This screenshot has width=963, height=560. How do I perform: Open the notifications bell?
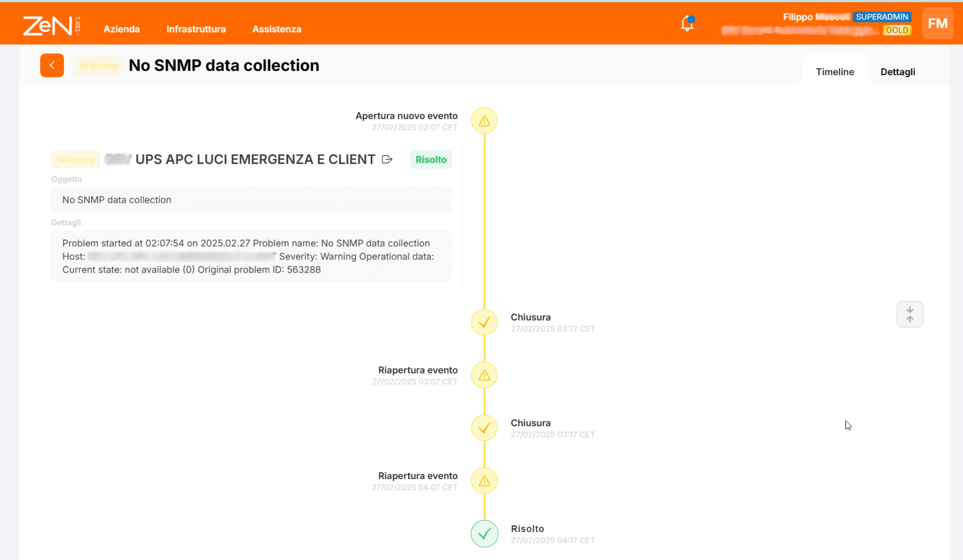click(687, 23)
